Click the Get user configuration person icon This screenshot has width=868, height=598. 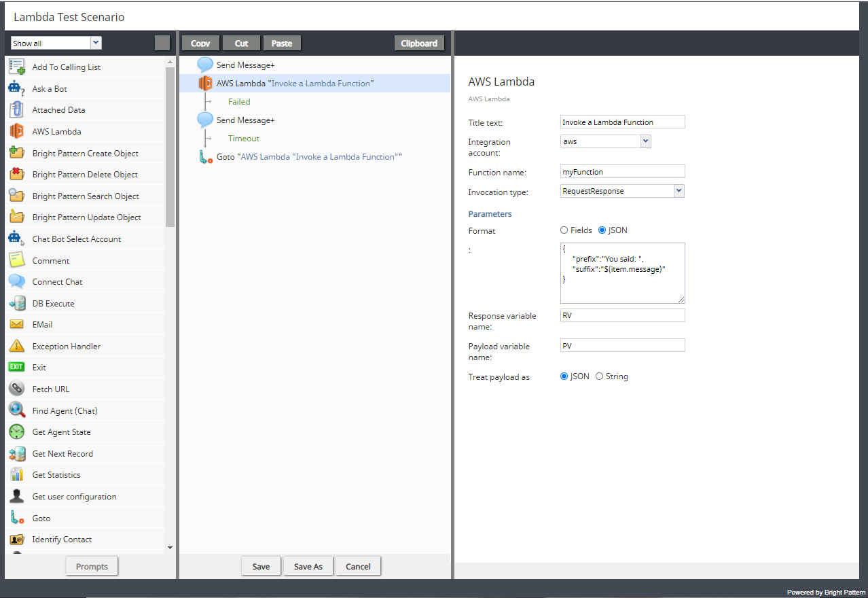click(17, 496)
